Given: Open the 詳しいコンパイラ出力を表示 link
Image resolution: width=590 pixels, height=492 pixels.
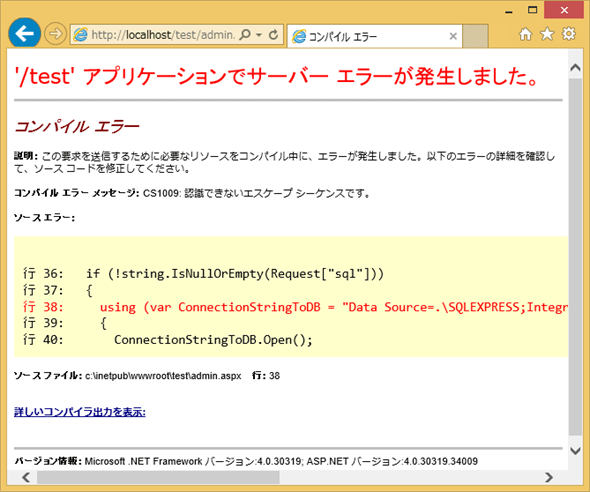Looking at the screenshot, I should (80, 412).
